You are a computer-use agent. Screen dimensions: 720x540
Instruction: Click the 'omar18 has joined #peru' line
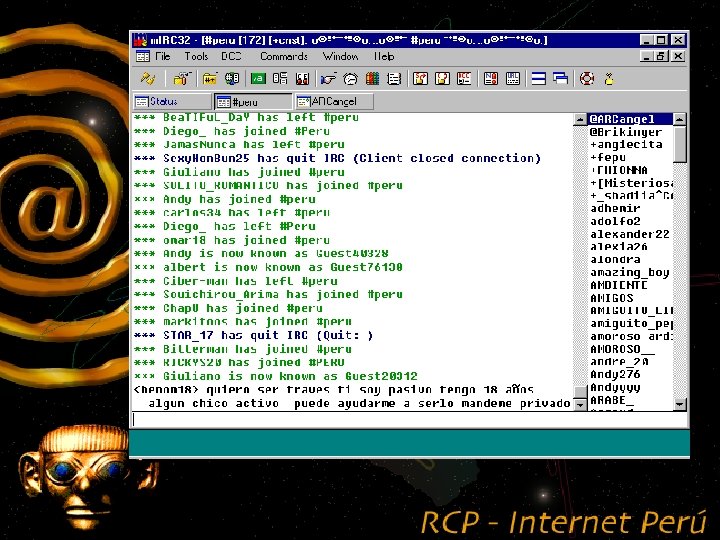click(x=231, y=240)
